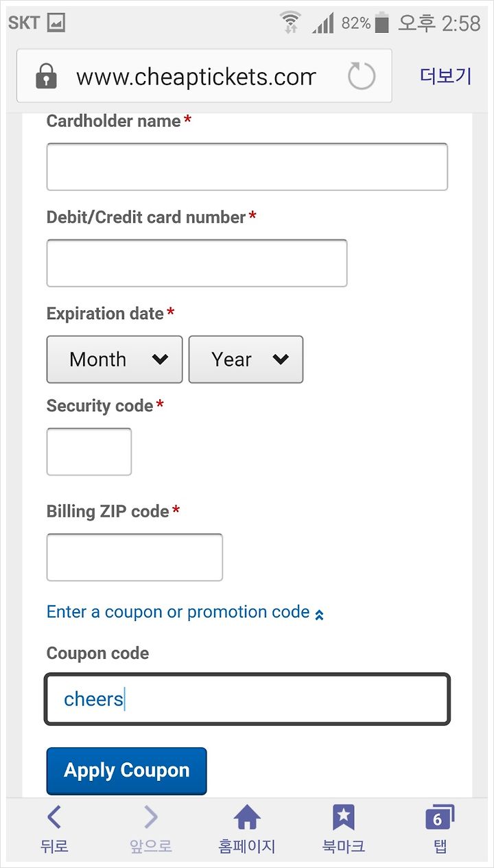Go back with the 뒤로 arrow

tap(54, 817)
